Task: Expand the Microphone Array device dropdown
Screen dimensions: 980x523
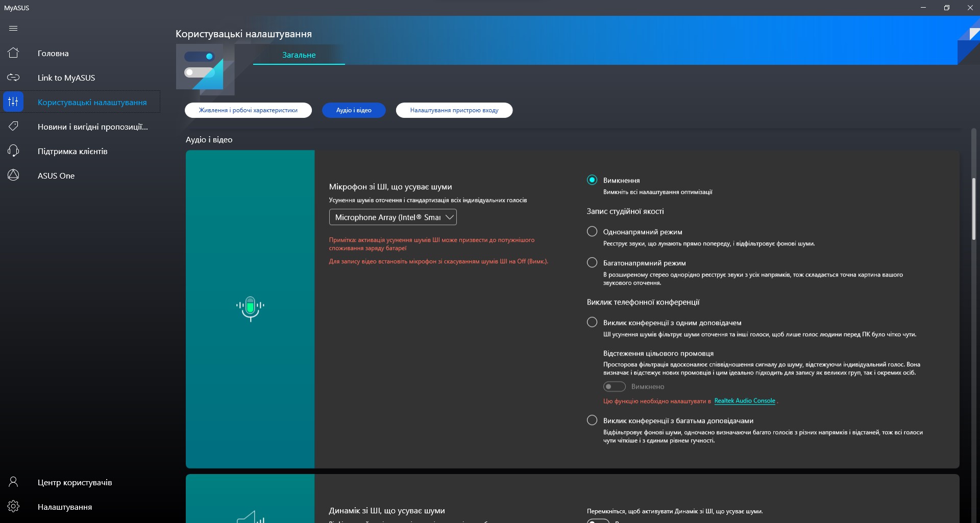Action: (x=393, y=217)
